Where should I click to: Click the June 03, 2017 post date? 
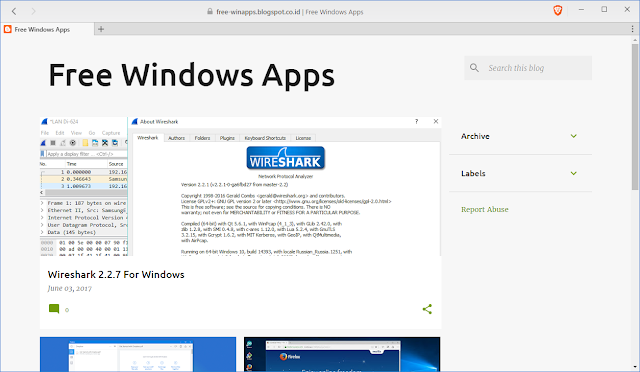pyautogui.click(x=70, y=288)
